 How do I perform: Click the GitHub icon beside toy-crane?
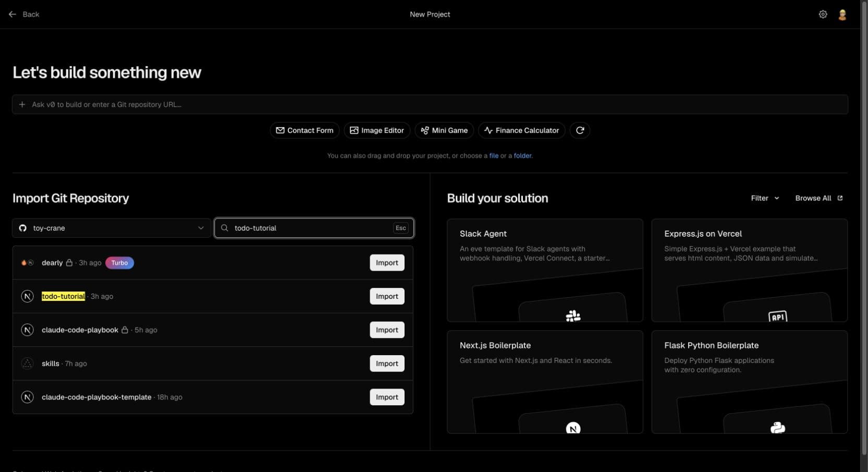23,228
